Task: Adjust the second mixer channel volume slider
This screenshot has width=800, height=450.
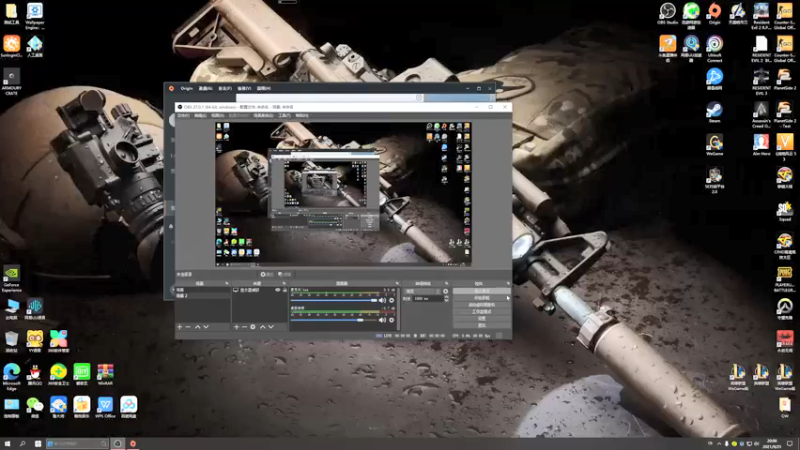Action: point(334,320)
